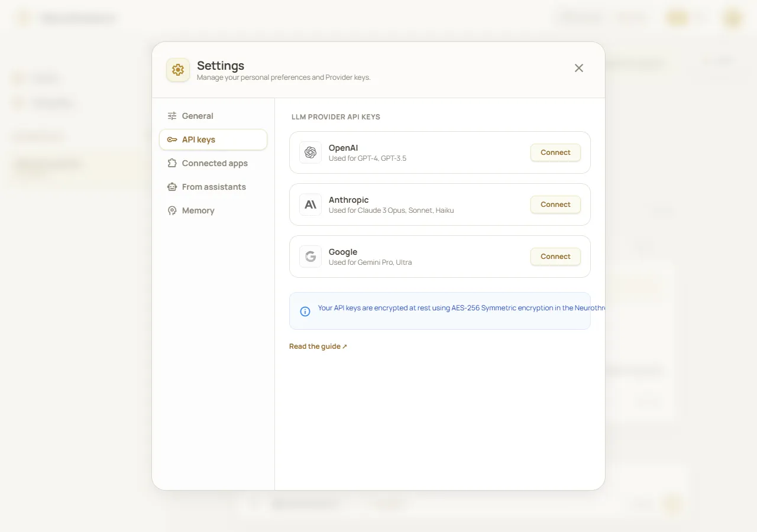Click the key icon for API keys
The height and width of the screenshot is (532, 757).
[172, 140]
